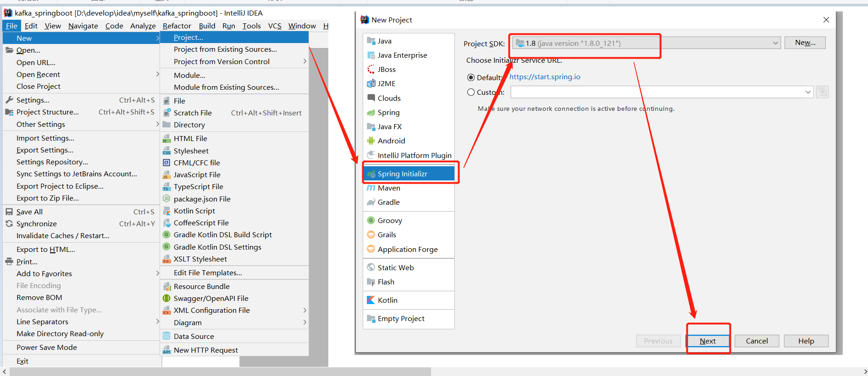The image size is (868, 376).
Task: Click the Spring Initializr icon
Action: click(371, 174)
